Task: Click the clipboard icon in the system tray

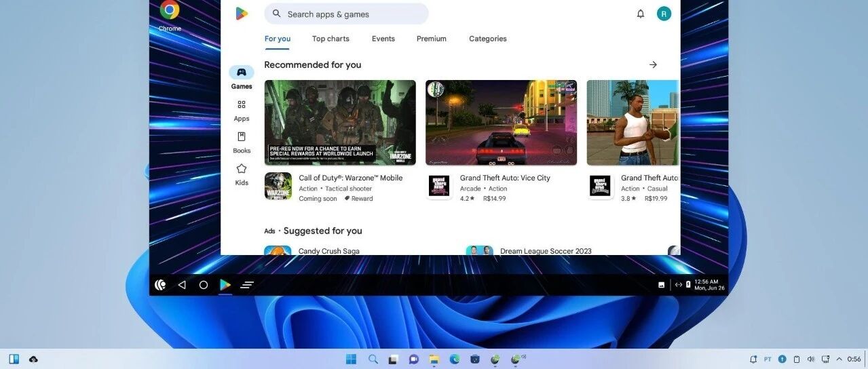Action: click(x=797, y=359)
